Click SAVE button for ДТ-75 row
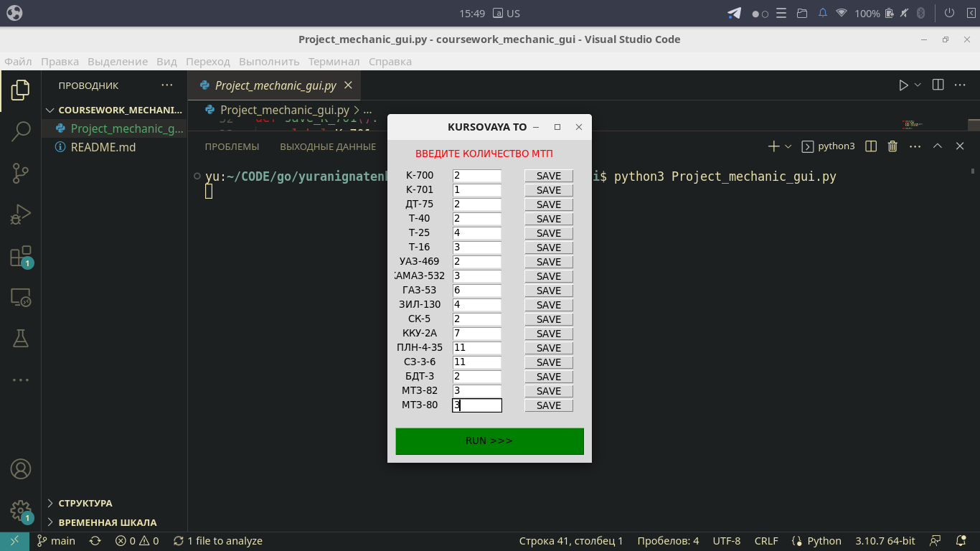The width and height of the screenshot is (980, 551). coord(549,204)
